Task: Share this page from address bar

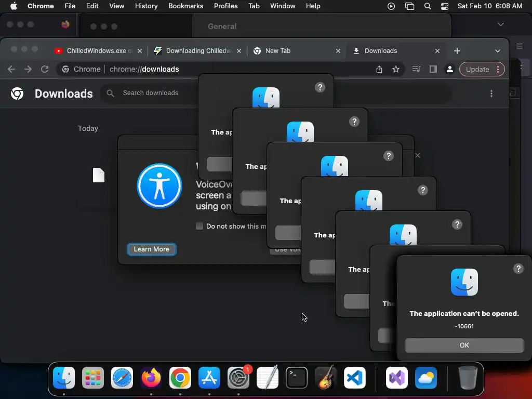Action: 379,69
